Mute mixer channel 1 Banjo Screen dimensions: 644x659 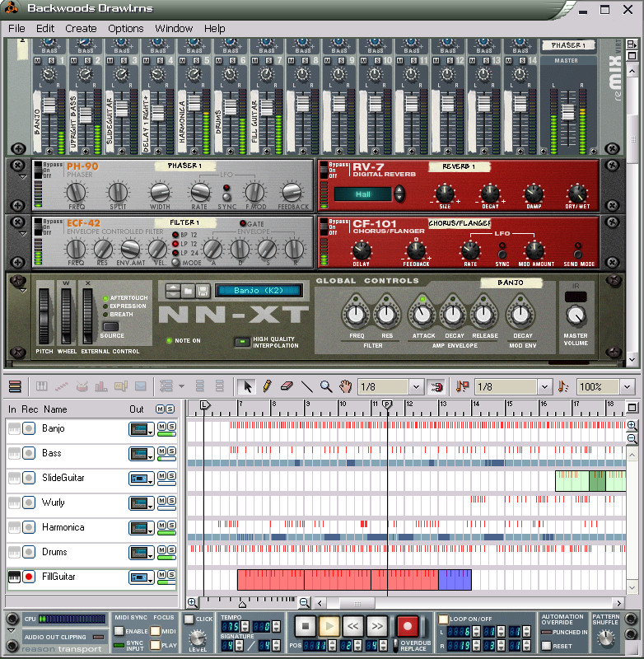point(38,60)
